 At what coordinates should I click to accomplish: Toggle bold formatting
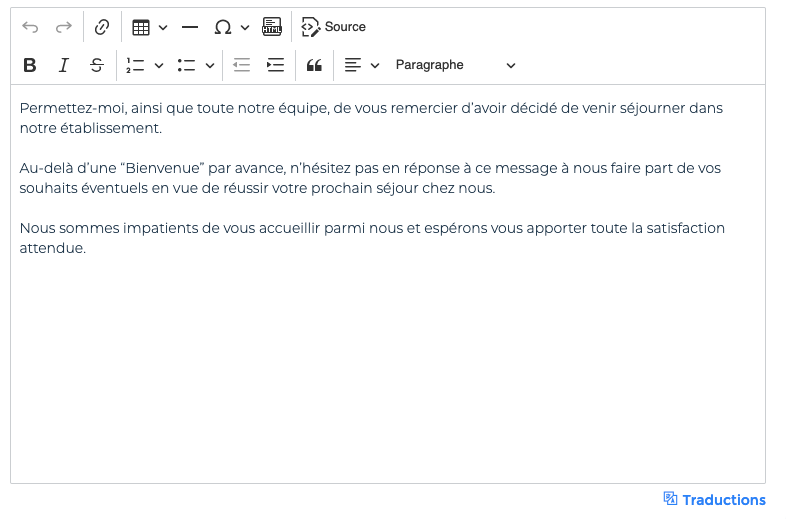(30, 65)
